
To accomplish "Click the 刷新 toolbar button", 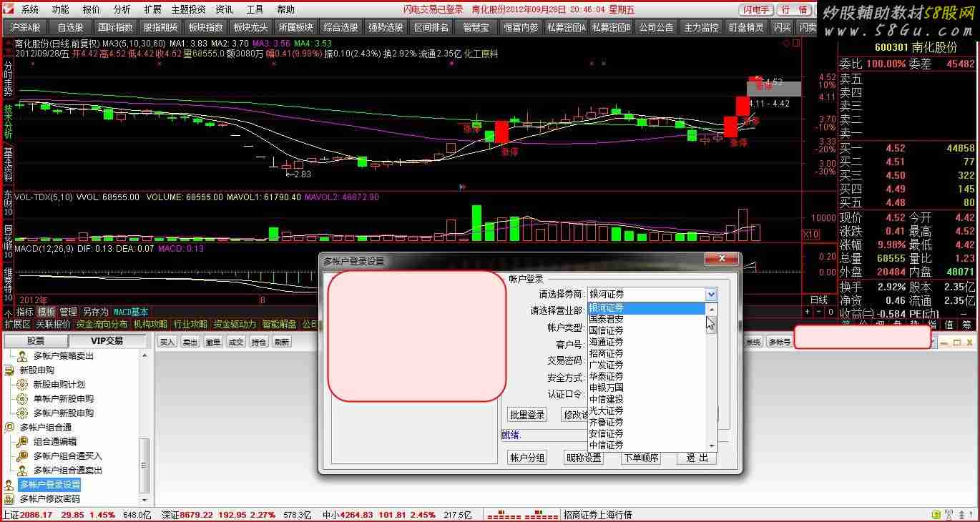I will (x=282, y=342).
